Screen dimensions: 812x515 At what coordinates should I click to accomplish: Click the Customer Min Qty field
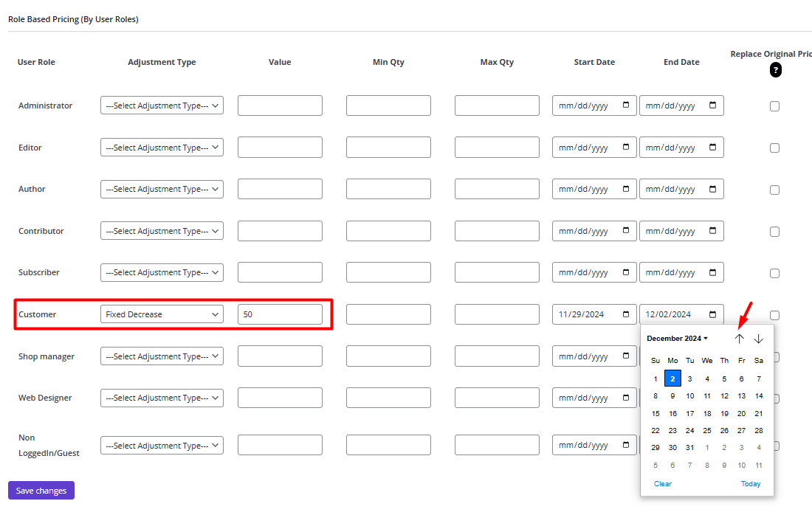tap(388, 314)
